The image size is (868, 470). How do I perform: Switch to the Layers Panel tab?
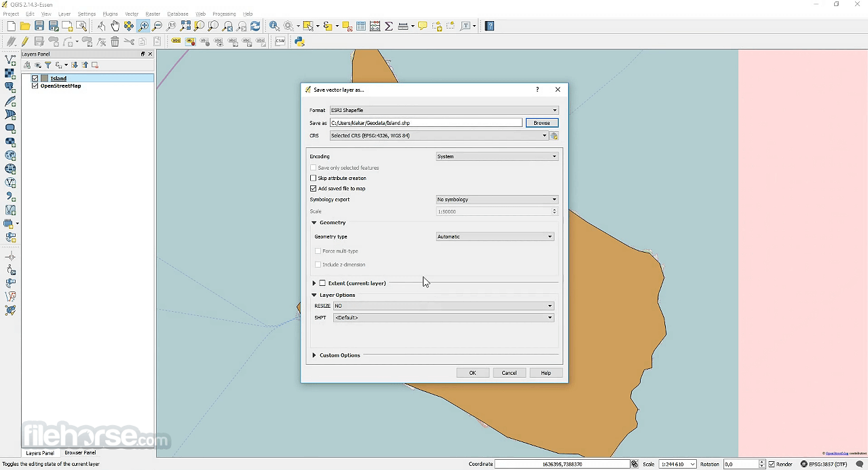40,453
